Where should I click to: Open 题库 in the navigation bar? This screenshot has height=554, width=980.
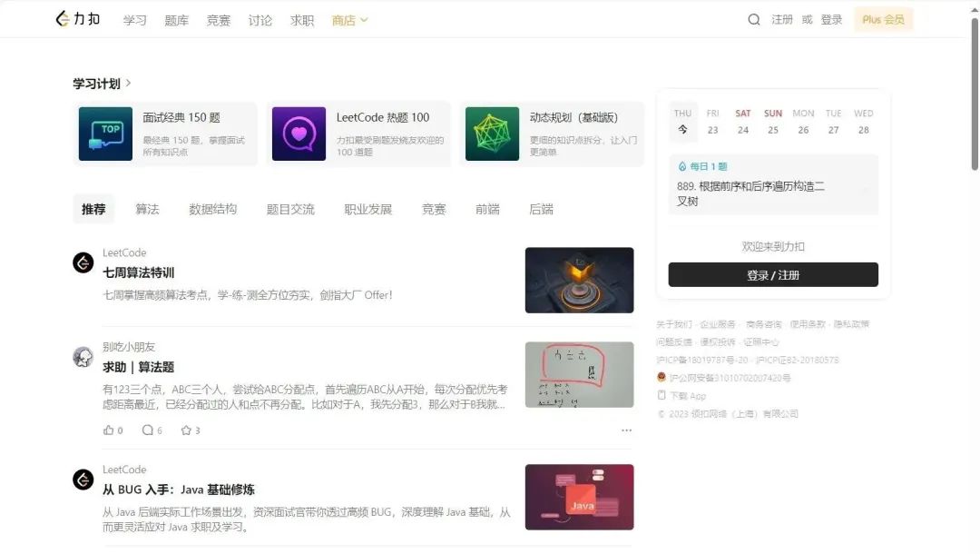176,20
